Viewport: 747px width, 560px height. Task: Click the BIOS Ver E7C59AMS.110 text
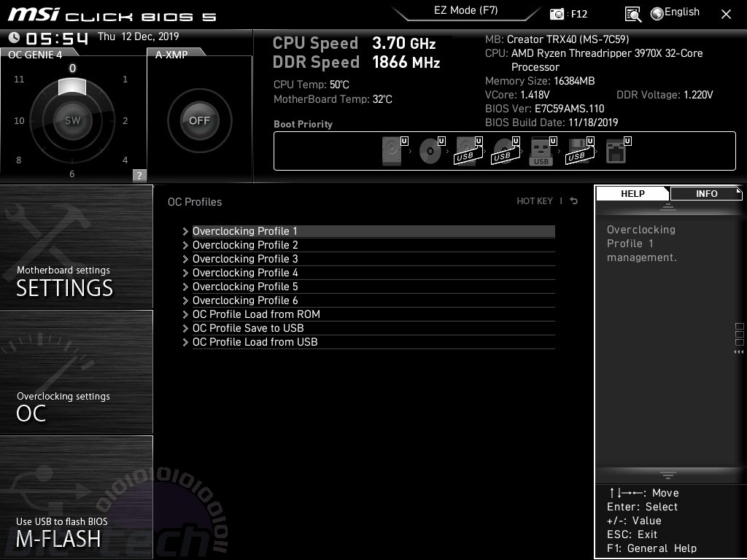(544, 109)
